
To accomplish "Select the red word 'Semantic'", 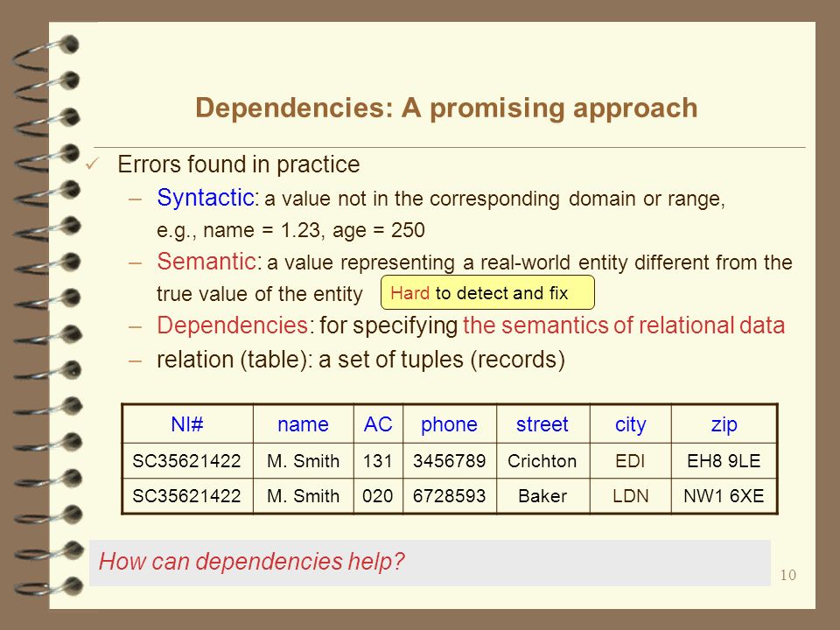I will tap(206, 262).
